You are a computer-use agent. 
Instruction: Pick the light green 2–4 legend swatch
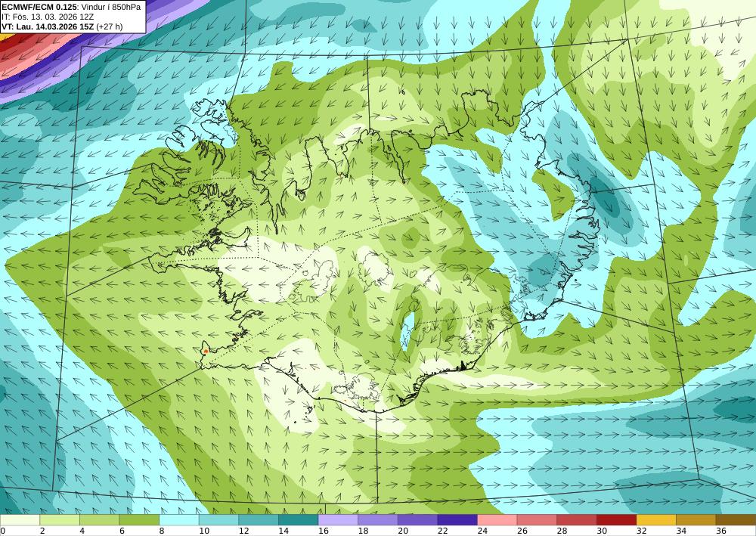coord(60,520)
